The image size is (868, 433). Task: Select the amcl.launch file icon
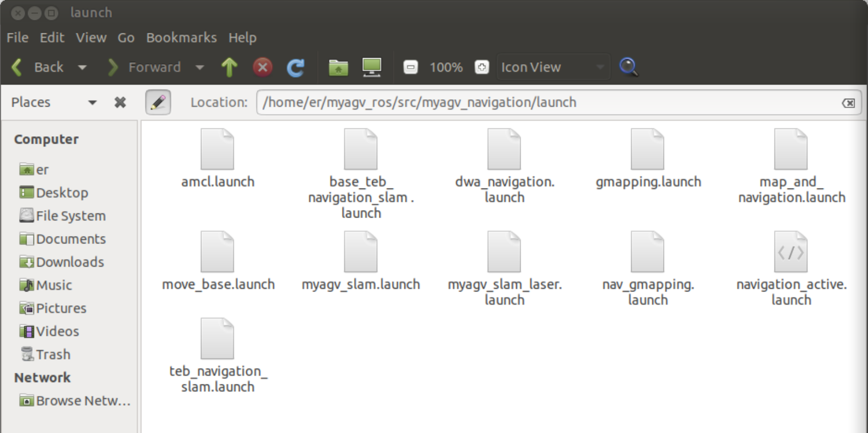(217, 149)
